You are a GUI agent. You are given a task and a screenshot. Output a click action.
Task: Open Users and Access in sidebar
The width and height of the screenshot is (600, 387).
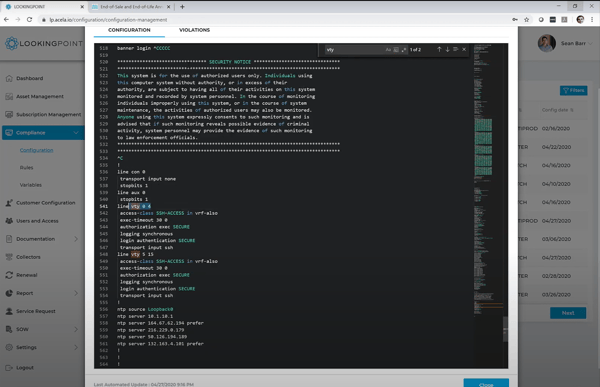(x=37, y=221)
